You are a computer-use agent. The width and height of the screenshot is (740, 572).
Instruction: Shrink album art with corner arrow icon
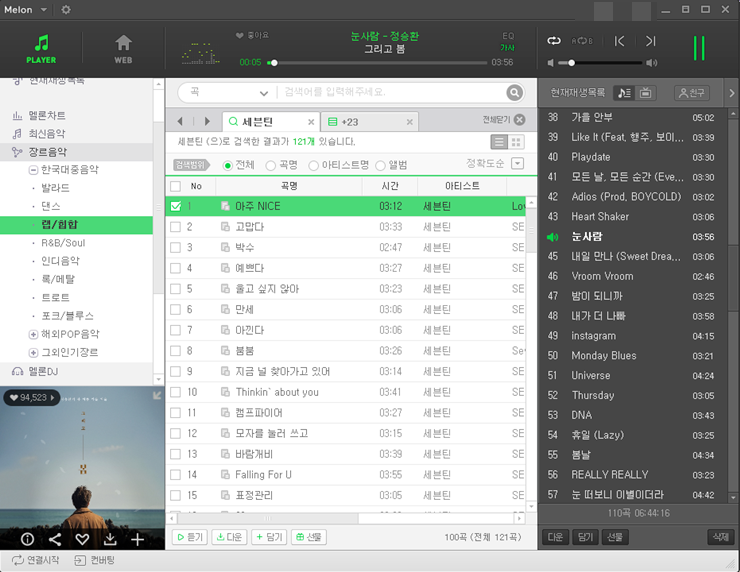point(157,395)
